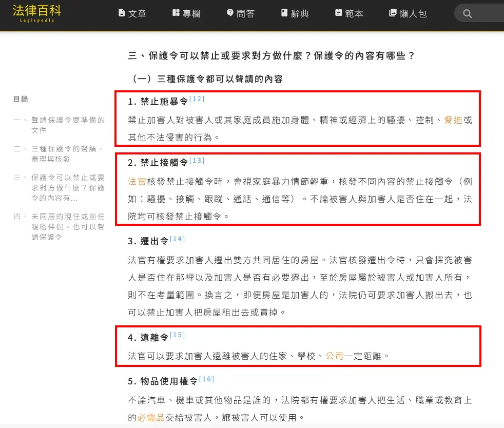
Task: Open the 文章 menu item
Action: (137, 14)
